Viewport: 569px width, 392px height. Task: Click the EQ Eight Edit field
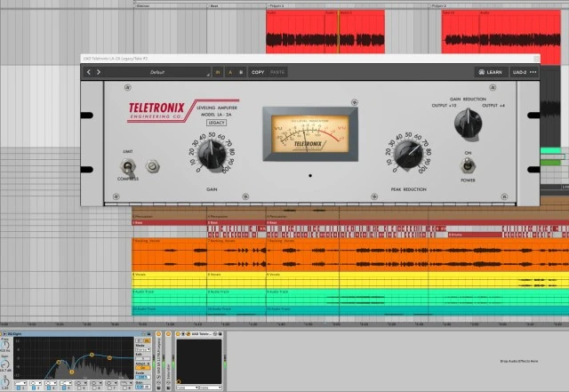click(143, 358)
